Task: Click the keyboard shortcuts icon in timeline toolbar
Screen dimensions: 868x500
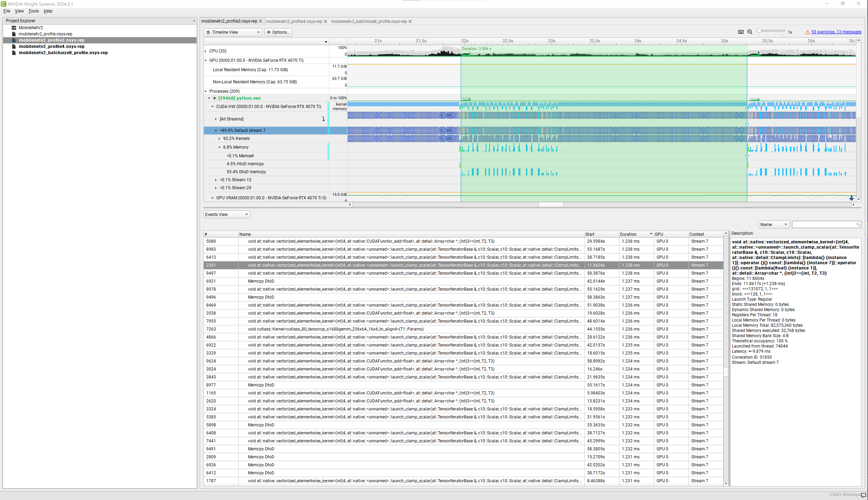Action: pos(741,32)
